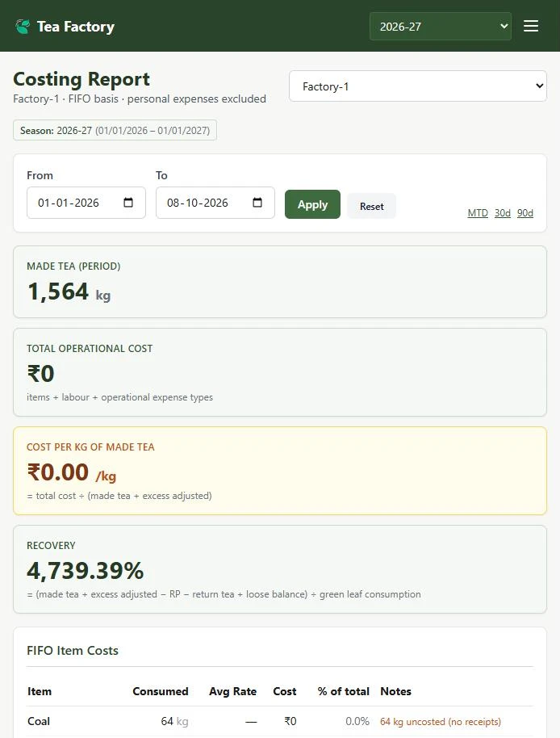Screen dimensions: 560x738
Task: Click the Reset button
Action: point(371,206)
